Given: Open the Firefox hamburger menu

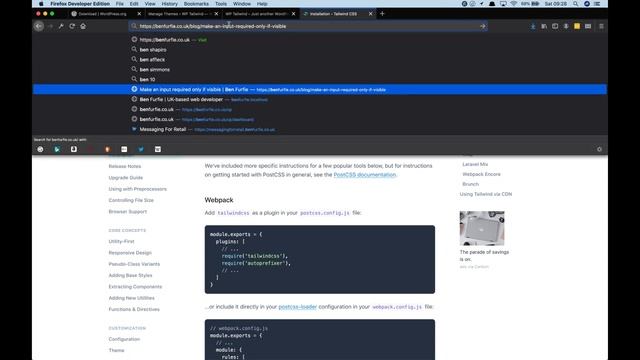Looking at the screenshot, I should click(601, 26).
